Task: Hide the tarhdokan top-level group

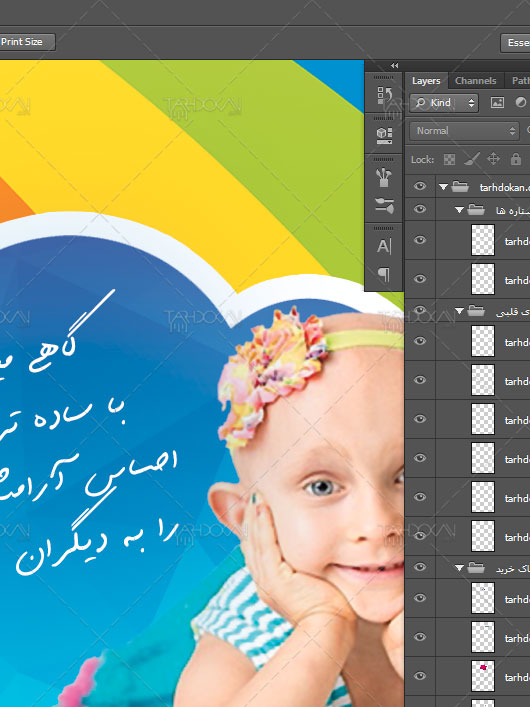Action: [420, 186]
